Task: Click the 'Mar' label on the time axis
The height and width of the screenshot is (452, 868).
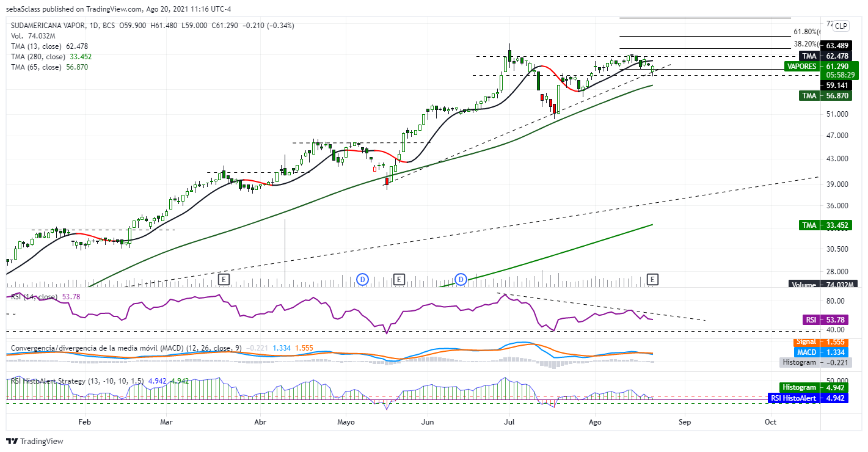Action: [166, 421]
